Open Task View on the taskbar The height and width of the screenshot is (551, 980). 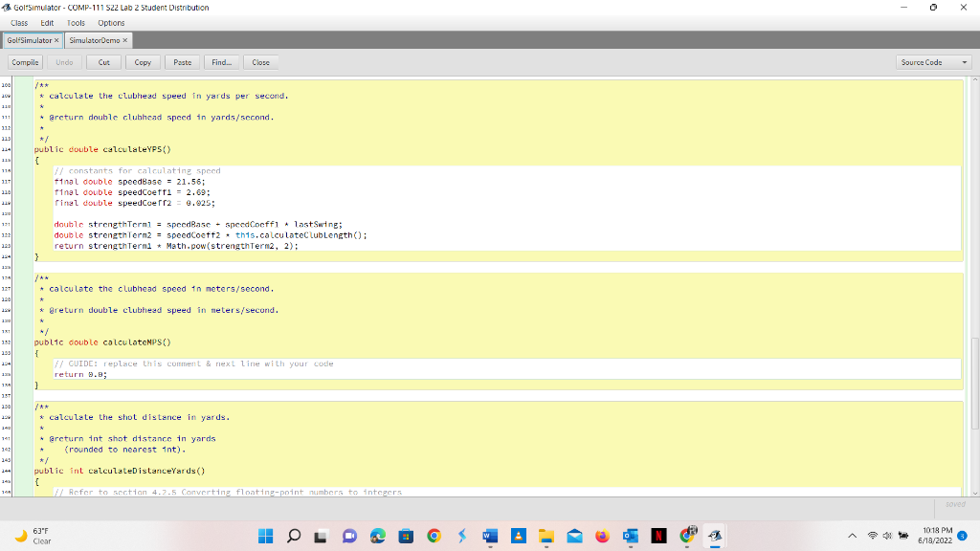pos(322,536)
